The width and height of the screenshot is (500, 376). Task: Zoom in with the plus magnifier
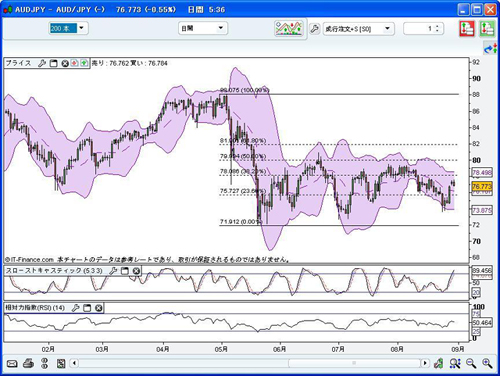point(487,363)
